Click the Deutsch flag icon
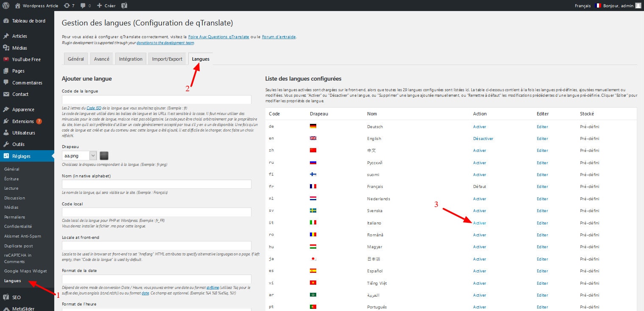This screenshot has height=311, width=644. [x=313, y=126]
